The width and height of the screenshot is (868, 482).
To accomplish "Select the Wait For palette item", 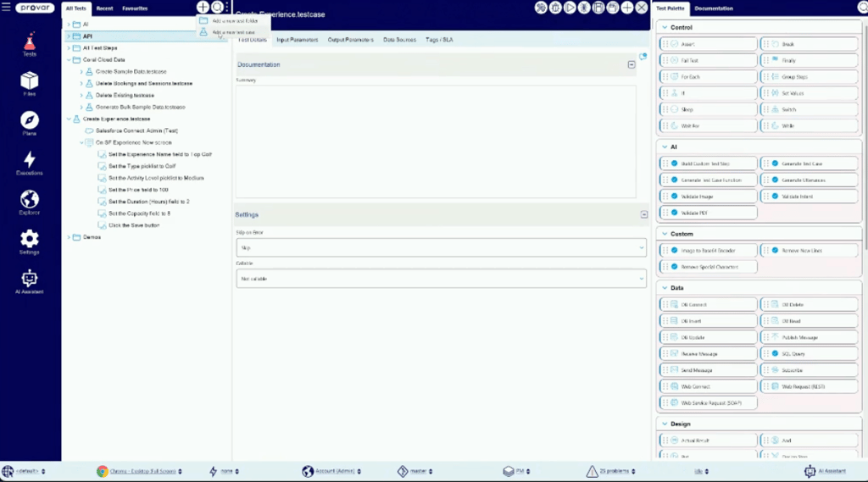I will coord(708,125).
